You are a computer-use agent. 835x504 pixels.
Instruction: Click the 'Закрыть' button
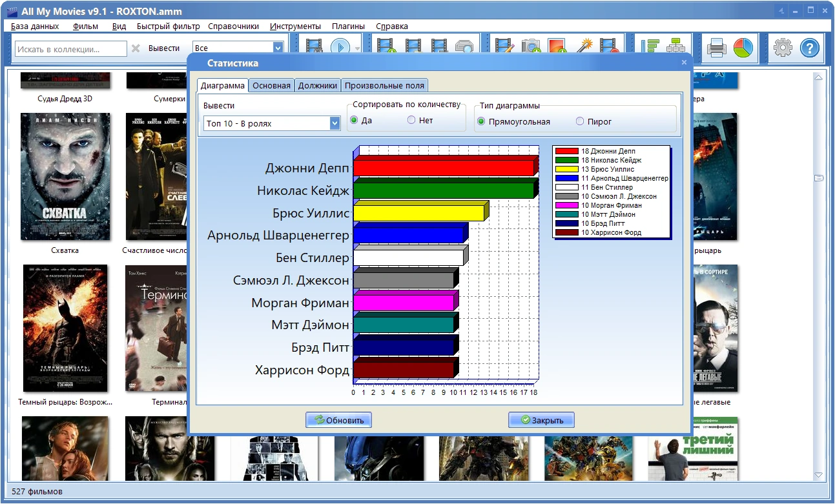click(541, 420)
